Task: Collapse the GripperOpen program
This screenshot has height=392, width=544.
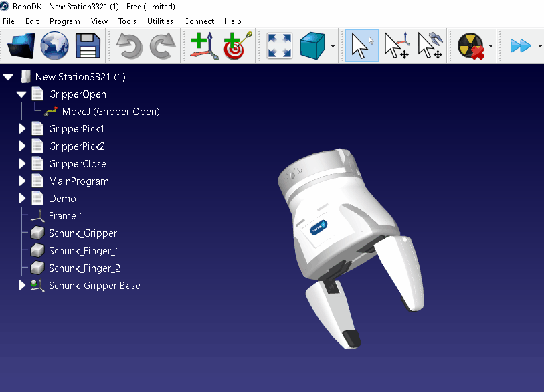Action: tap(21, 94)
